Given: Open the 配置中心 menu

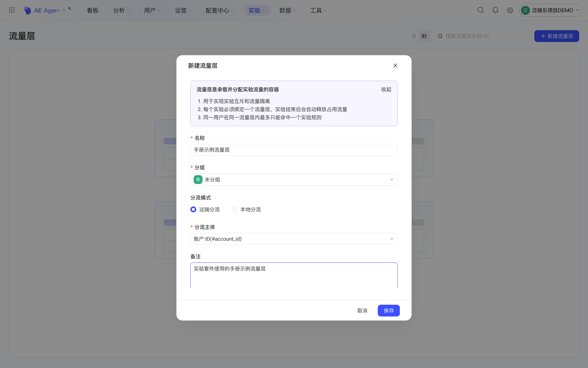Looking at the screenshot, I should tap(220, 10).
